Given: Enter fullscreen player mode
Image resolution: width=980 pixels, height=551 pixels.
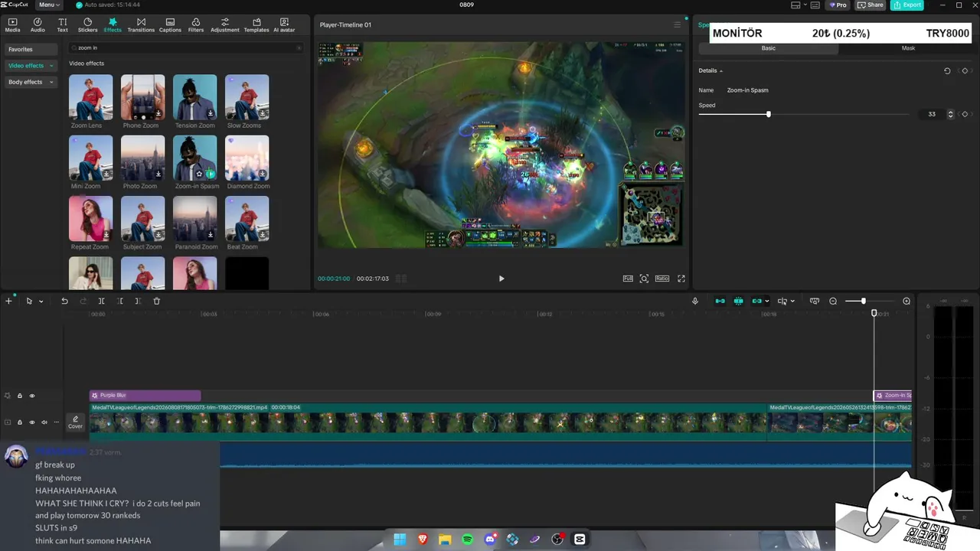Looking at the screenshot, I should [x=681, y=279].
